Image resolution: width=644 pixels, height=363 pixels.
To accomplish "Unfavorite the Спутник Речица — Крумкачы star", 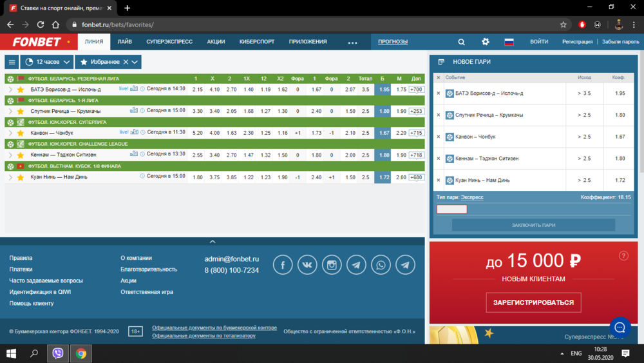I will click(21, 111).
